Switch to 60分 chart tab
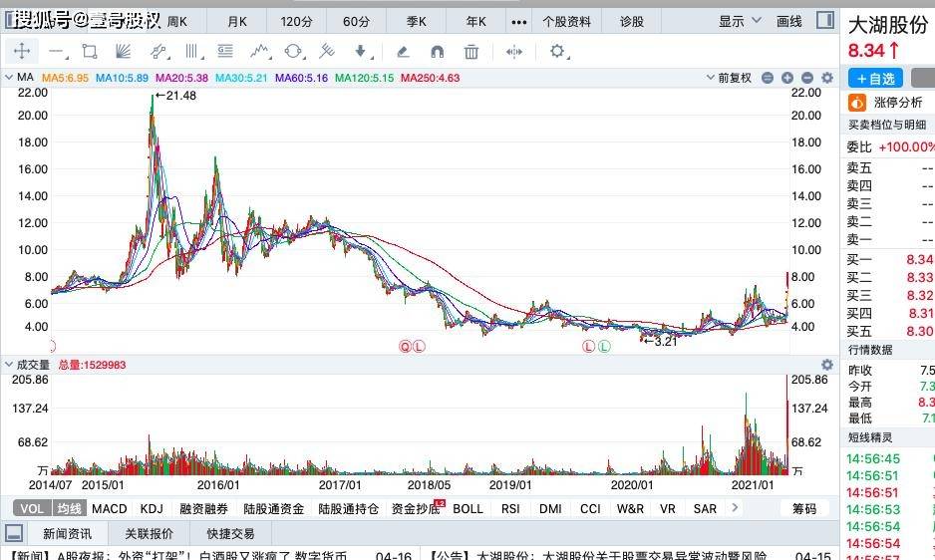 click(356, 22)
